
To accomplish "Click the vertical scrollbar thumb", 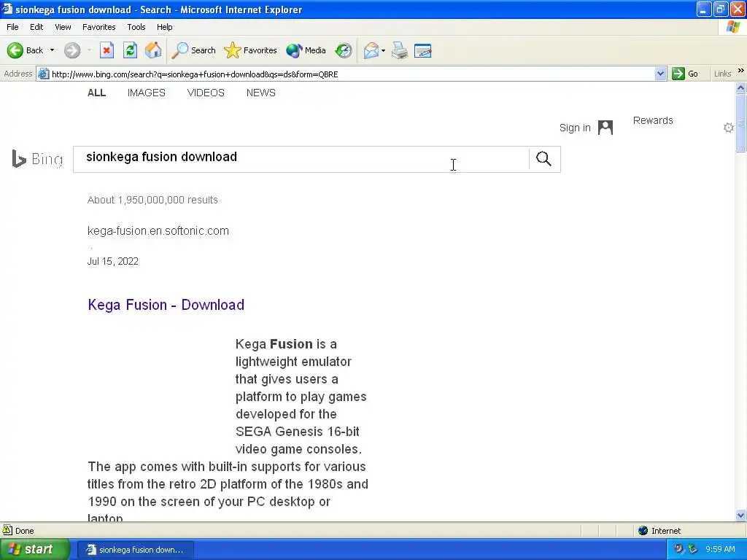I will [741, 123].
